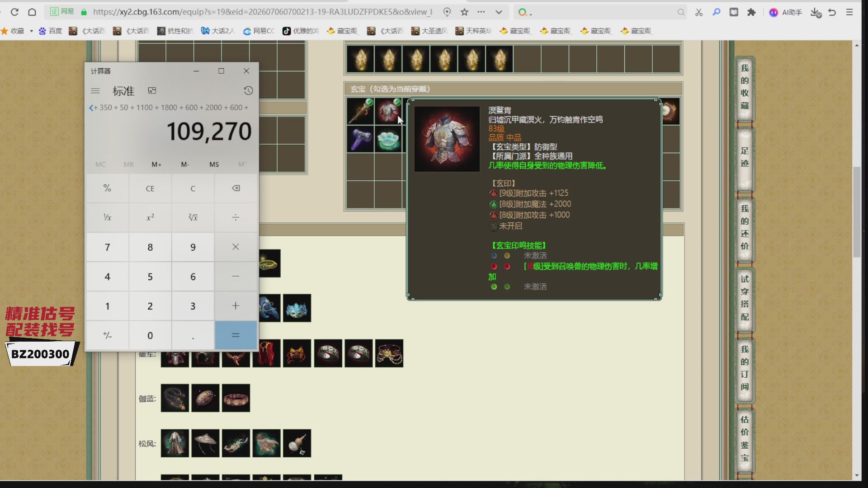Image resolution: width=868 pixels, height=488 pixels.
Task: Click the calculator backspace key
Action: tap(236, 188)
